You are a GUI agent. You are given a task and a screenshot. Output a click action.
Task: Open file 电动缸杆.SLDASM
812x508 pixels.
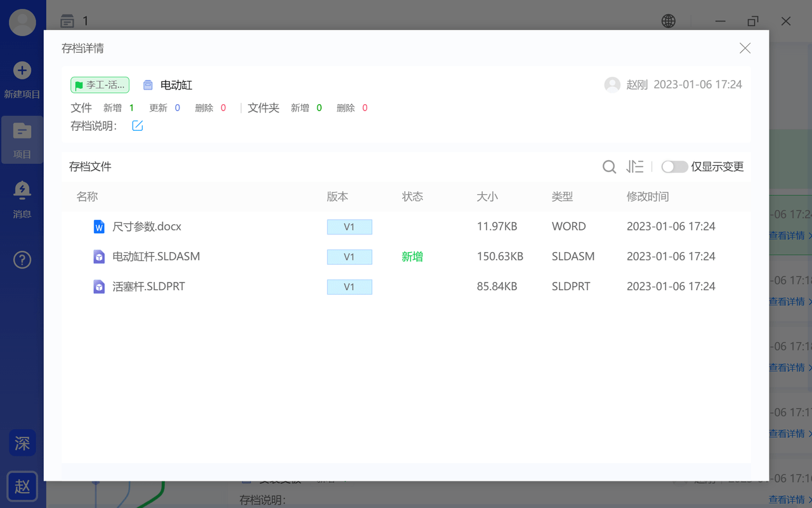156,257
